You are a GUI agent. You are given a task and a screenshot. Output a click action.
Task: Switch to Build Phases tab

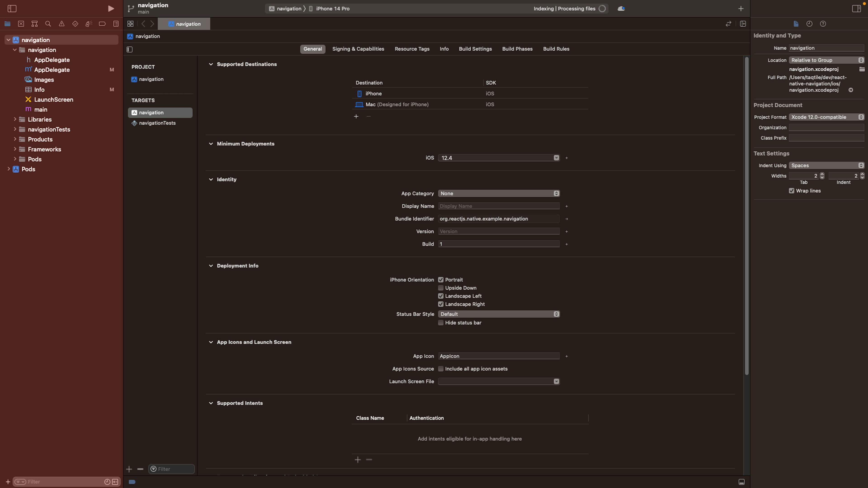point(517,49)
